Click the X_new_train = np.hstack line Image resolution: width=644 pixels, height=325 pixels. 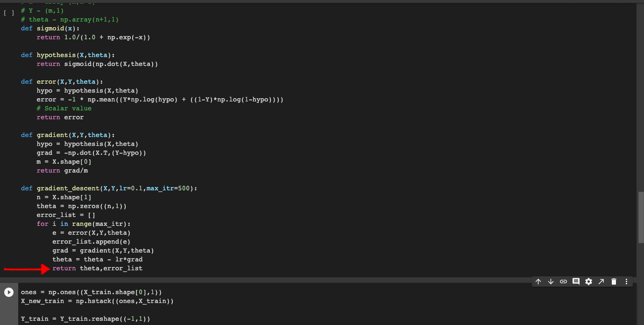click(x=97, y=301)
